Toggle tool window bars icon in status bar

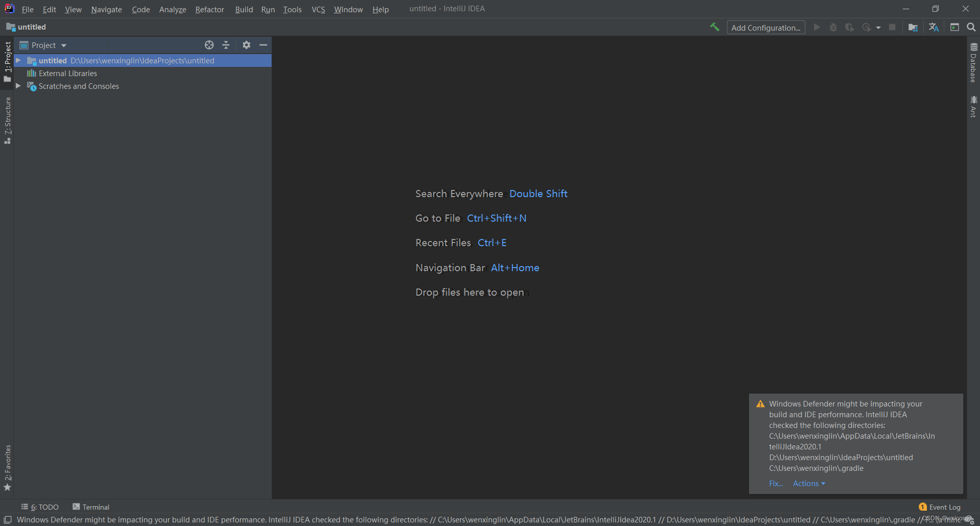tap(7, 519)
